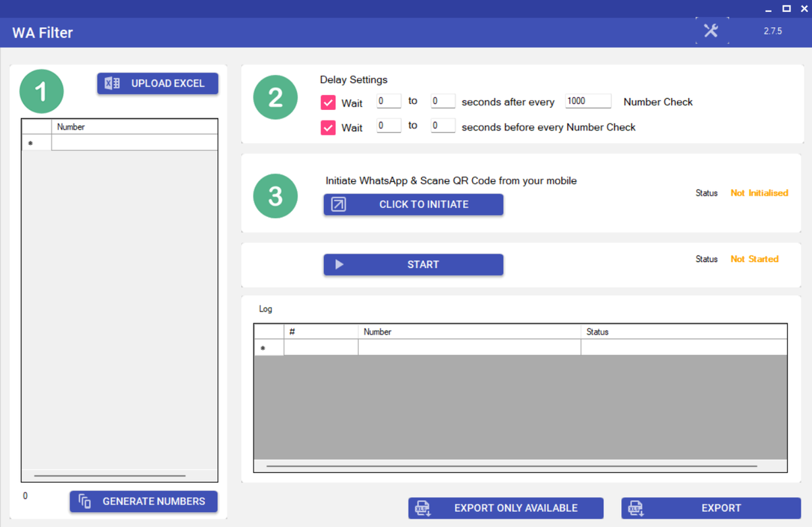Disable wait after every number check checkbox

tap(328, 103)
